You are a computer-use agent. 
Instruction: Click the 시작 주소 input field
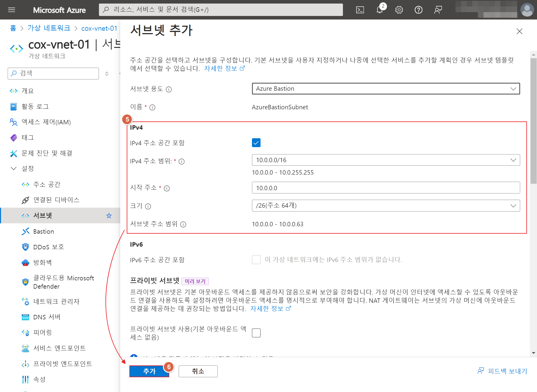[386, 188]
